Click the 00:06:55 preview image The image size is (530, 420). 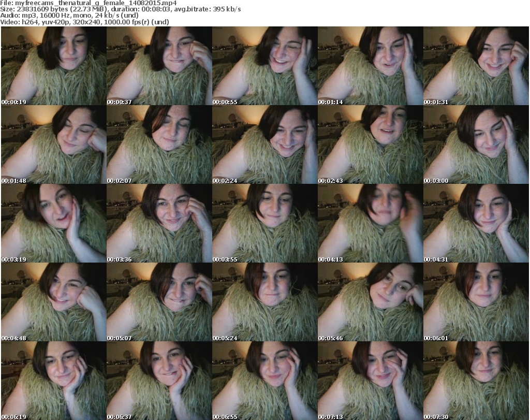(x=265, y=381)
